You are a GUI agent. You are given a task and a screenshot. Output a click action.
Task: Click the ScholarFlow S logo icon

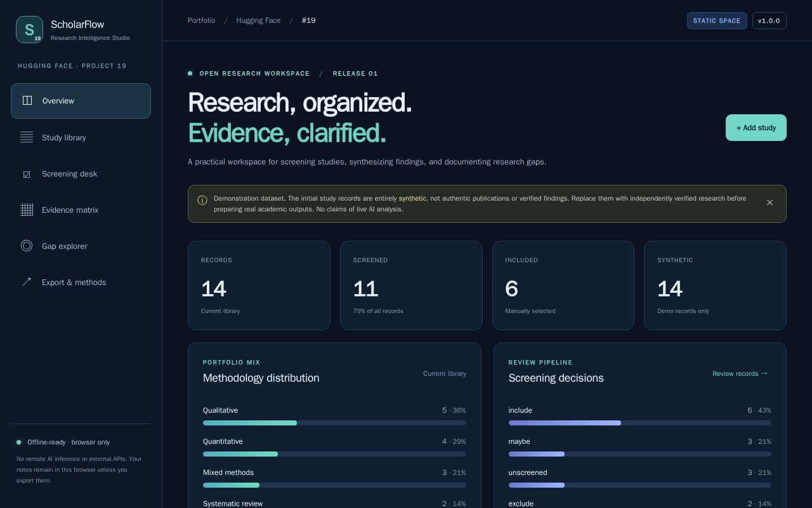click(x=29, y=30)
